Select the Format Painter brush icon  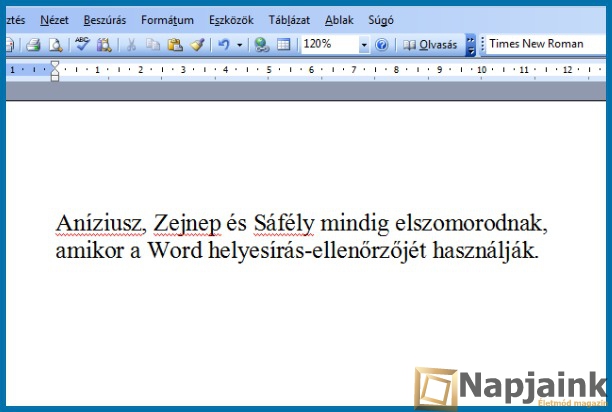tap(197, 45)
